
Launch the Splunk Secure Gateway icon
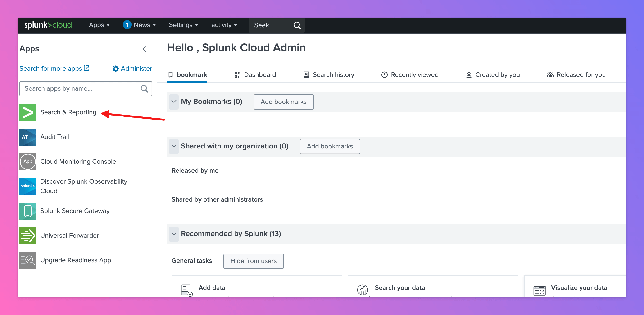click(28, 211)
